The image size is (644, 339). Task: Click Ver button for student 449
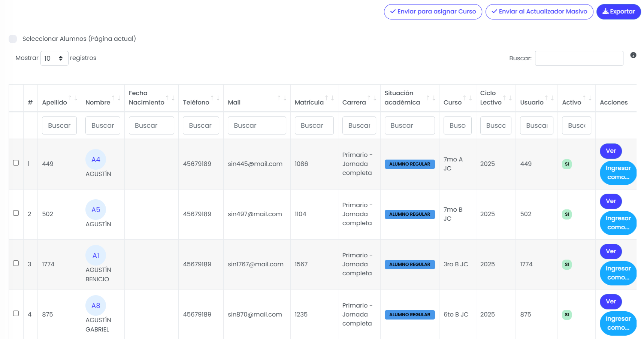611,151
